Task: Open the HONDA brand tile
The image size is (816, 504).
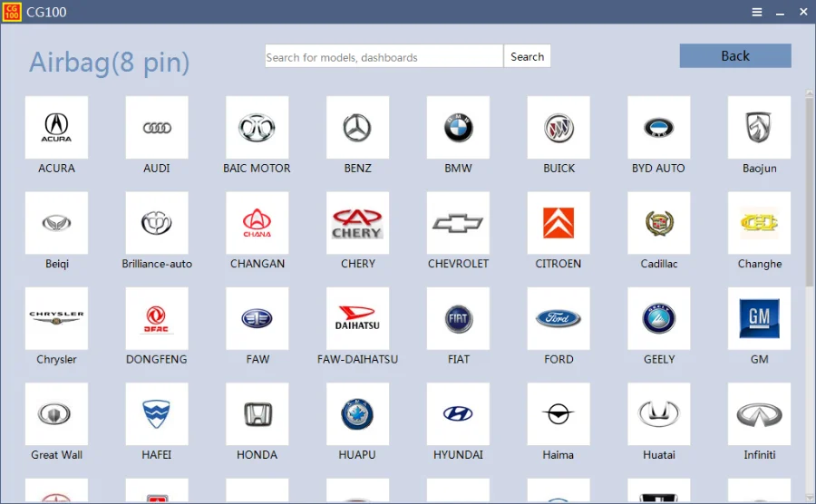Action: pyautogui.click(x=257, y=414)
